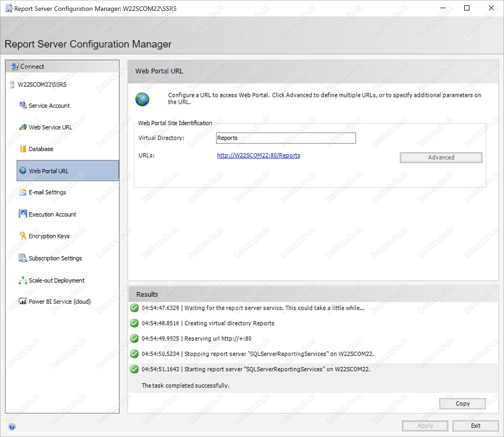Click 'The task completed successfully.' text
This screenshot has width=504, height=437.
(186, 386)
